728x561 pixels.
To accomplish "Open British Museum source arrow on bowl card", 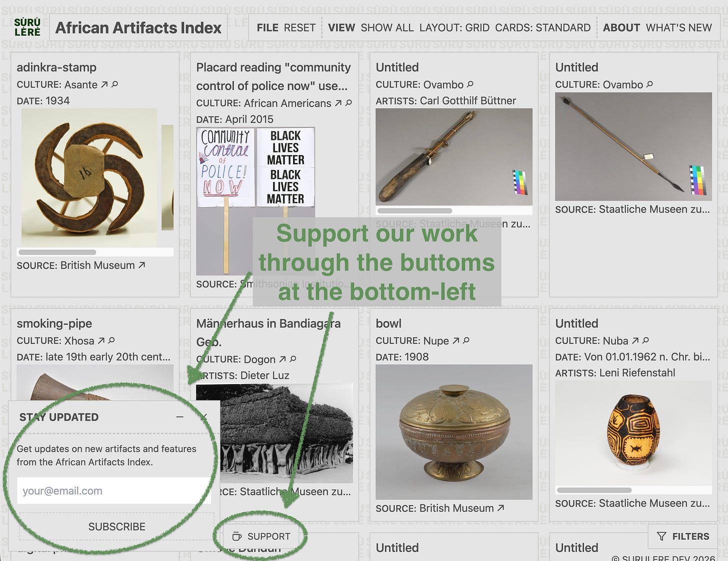I will (x=500, y=508).
